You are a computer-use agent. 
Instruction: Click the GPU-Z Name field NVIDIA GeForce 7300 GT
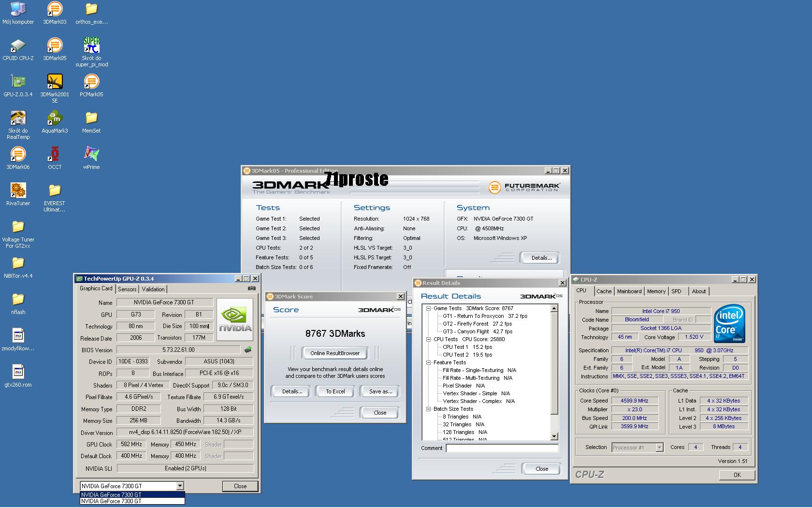click(165, 302)
